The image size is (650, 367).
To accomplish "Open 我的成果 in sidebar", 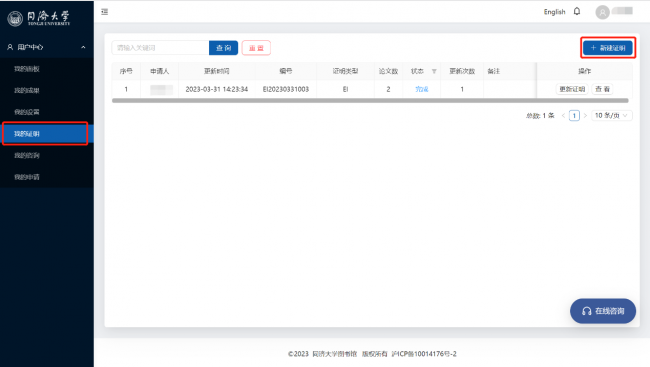I will 27,90.
